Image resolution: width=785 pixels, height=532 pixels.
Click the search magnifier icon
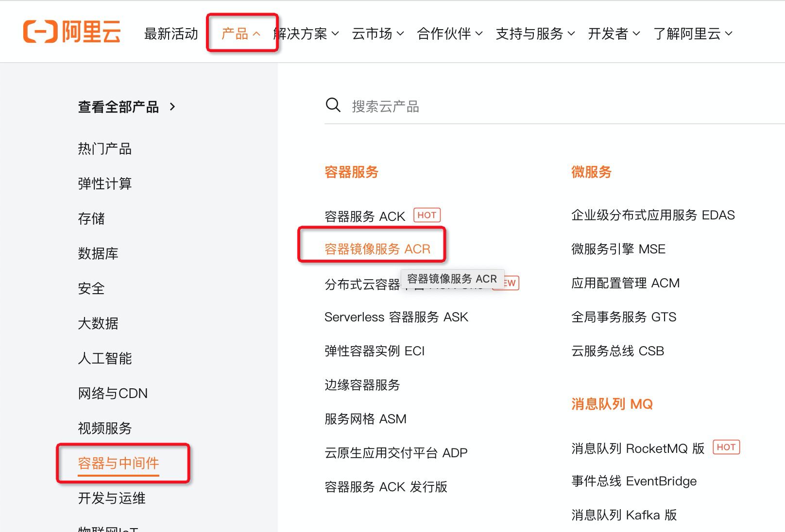(x=333, y=105)
